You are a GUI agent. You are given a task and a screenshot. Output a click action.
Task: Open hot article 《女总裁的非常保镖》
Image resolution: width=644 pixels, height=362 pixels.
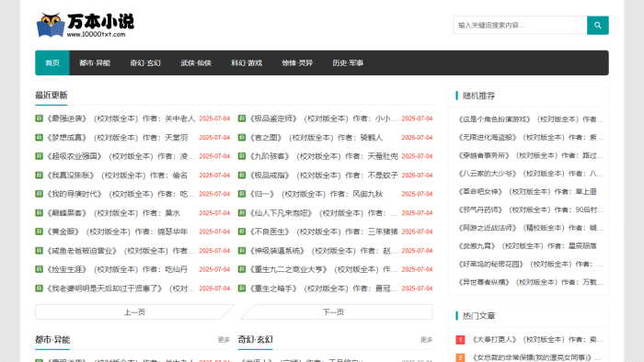point(536,357)
